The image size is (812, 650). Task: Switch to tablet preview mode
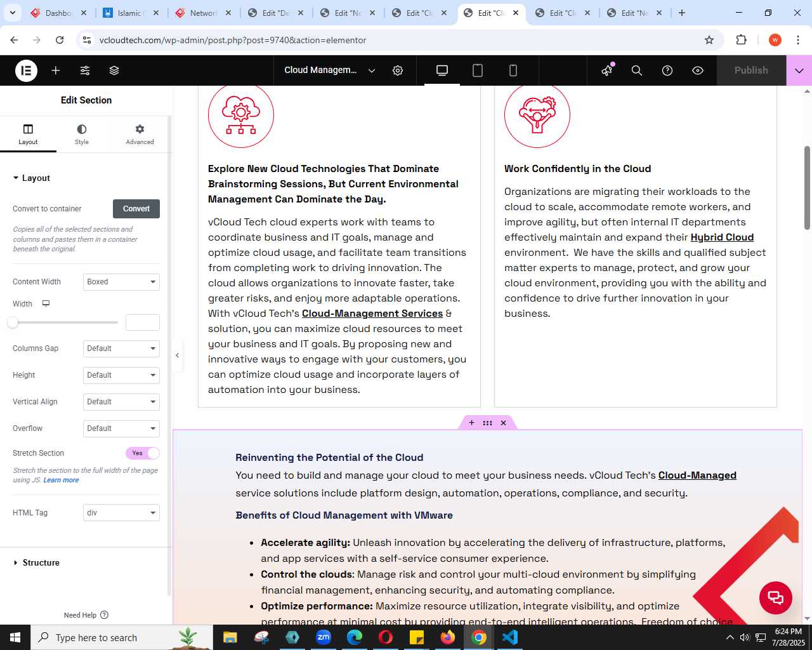[478, 70]
